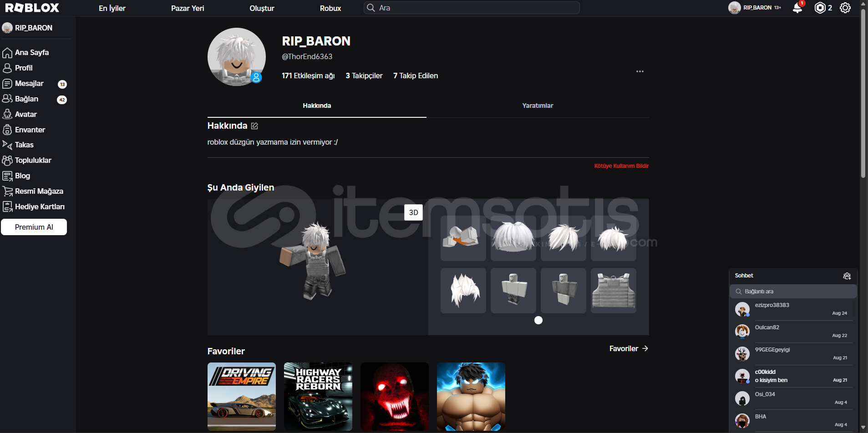Open chat with ezizpro38383
Image resolution: width=868 pixels, height=433 pixels.
coord(793,309)
